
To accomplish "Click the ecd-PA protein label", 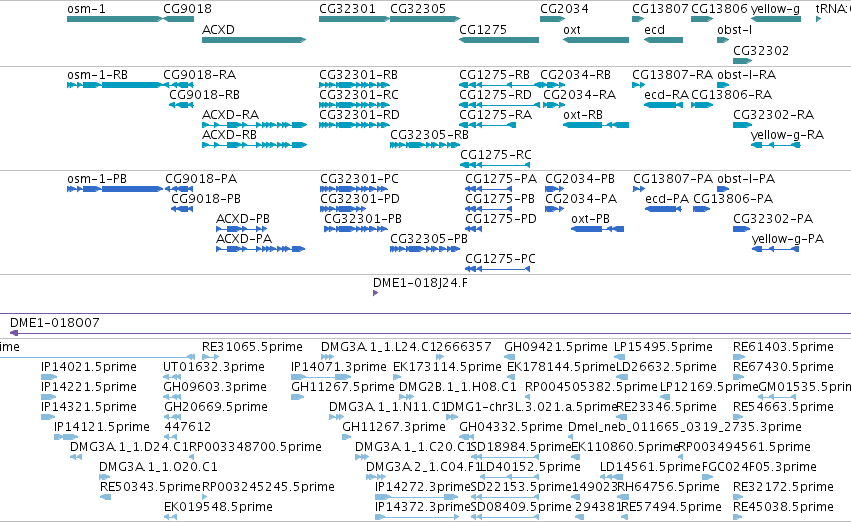I will click(x=667, y=199).
